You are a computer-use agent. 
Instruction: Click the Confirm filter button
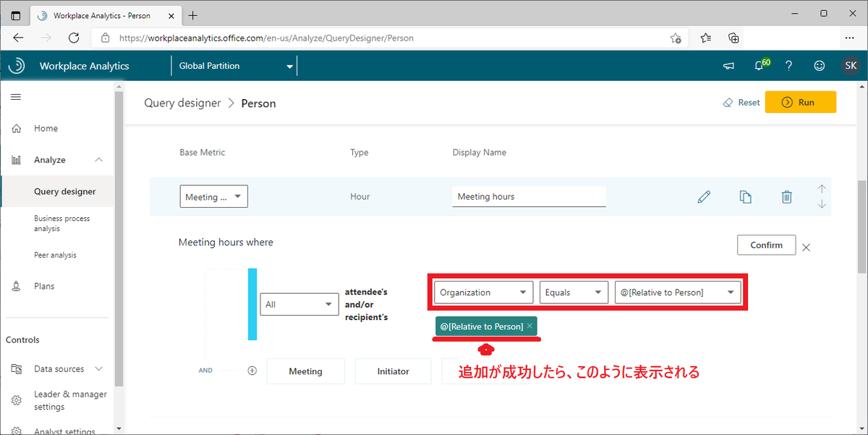767,245
